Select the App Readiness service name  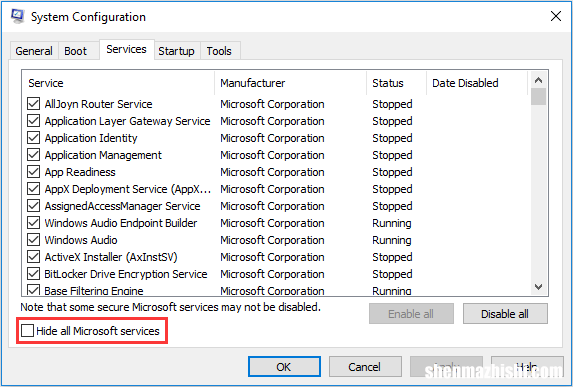[80, 172]
